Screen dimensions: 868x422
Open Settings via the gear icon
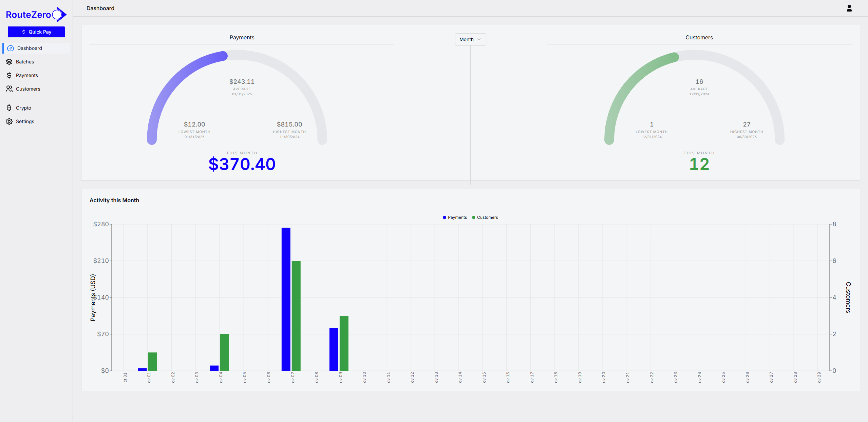[9, 121]
